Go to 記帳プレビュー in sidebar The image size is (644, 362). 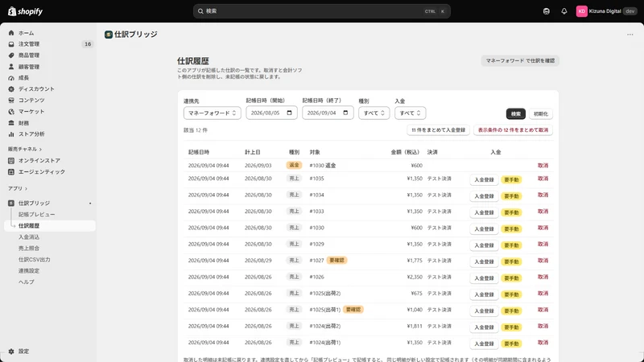36,214
